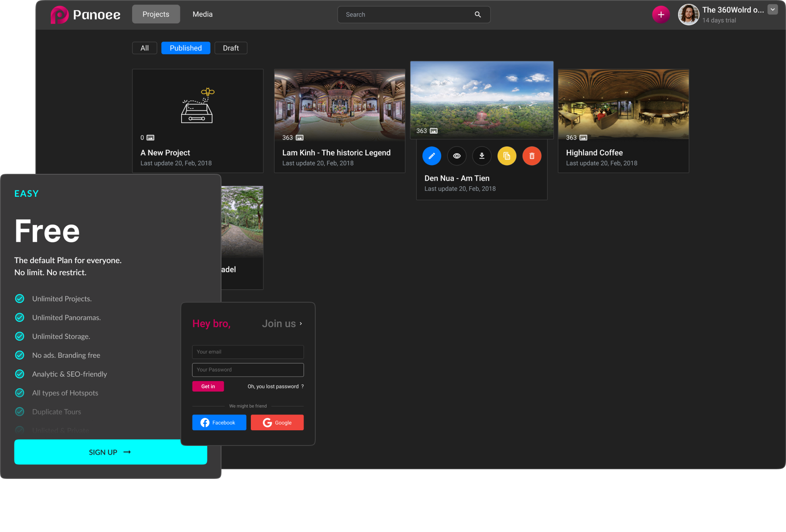
Task: Delete the Den Nua - Am Tien project
Action: tap(532, 156)
